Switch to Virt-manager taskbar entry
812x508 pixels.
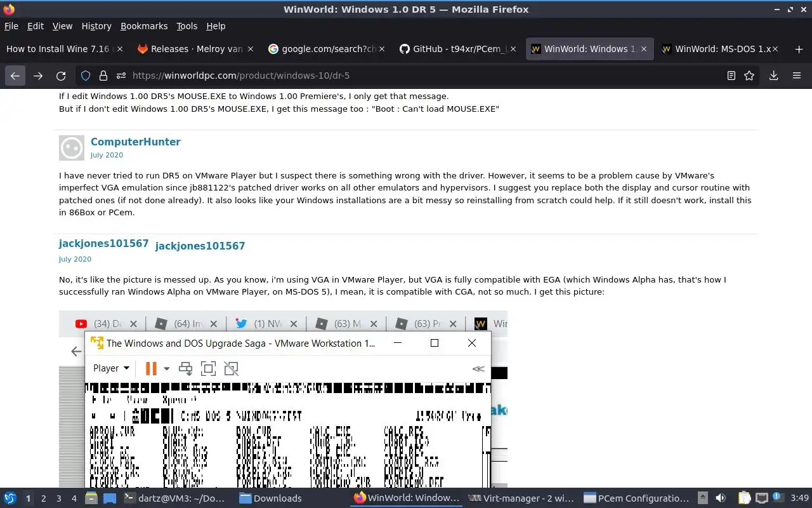click(521, 498)
